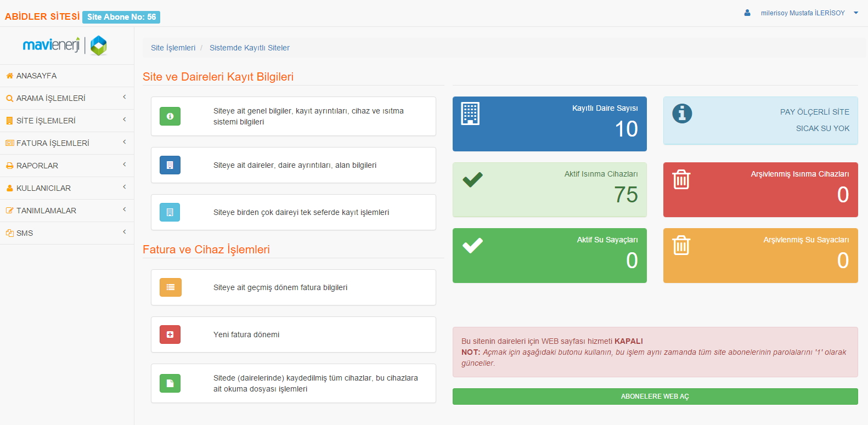Image resolution: width=868 pixels, height=425 pixels.
Task: Open 'Siteye ait genel bilgiler' description text
Action: [308, 116]
